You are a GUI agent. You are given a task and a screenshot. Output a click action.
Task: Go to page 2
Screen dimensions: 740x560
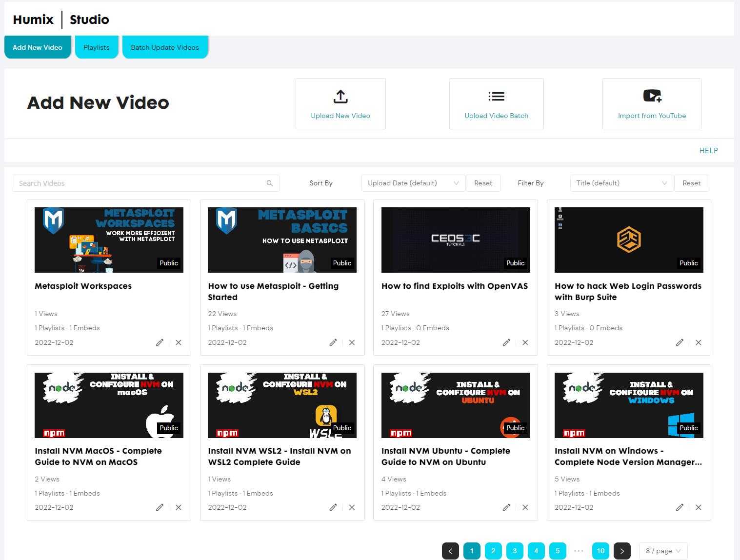(x=493, y=551)
